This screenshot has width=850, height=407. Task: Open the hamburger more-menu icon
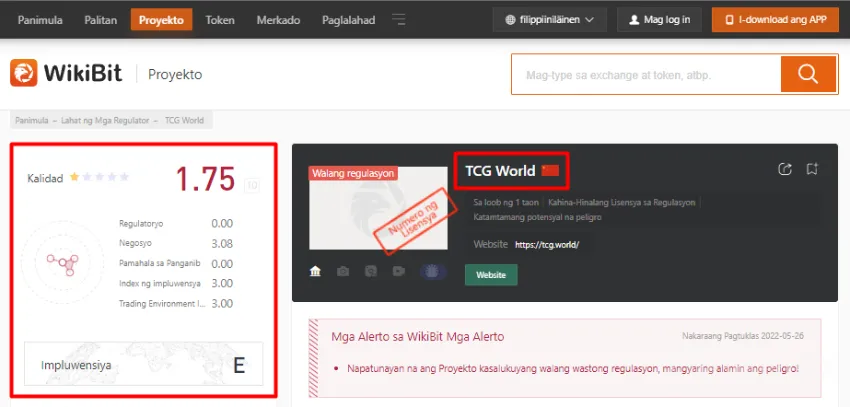[x=399, y=20]
